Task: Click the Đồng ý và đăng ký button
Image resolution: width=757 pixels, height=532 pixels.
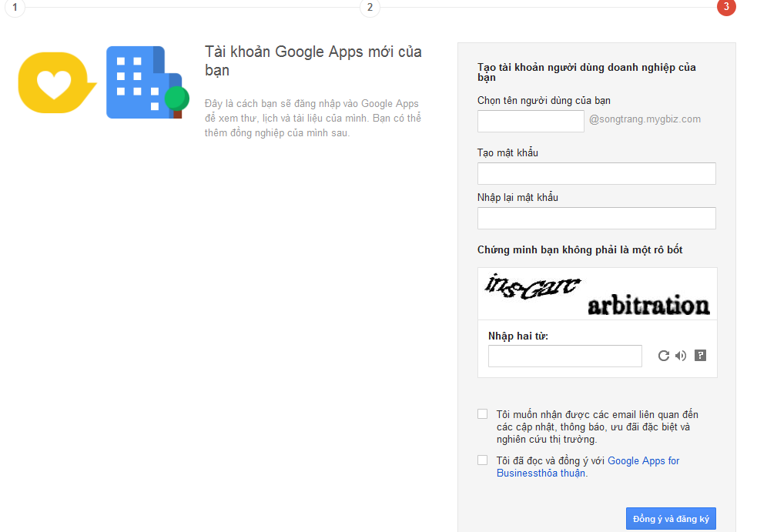Action: click(x=671, y=519)
